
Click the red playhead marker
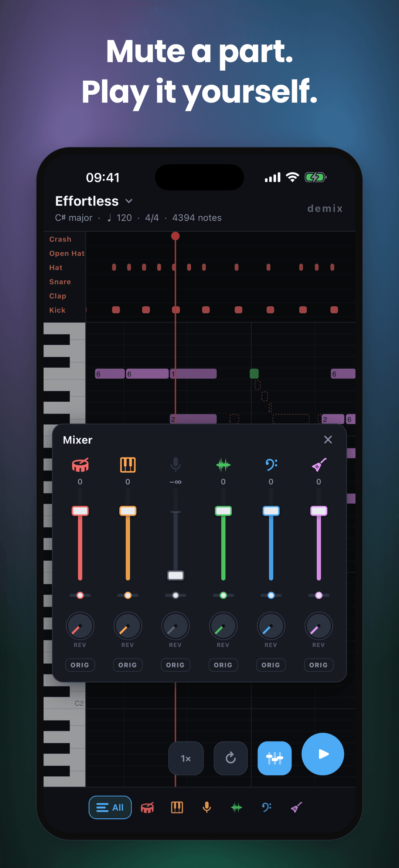click(x=175, y=236)
